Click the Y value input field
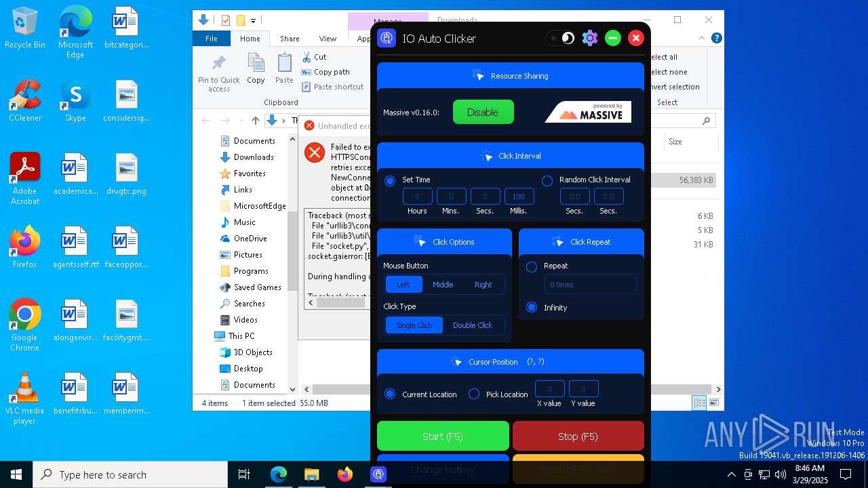The width and height of the screenshot is (868, 488). 583,389
